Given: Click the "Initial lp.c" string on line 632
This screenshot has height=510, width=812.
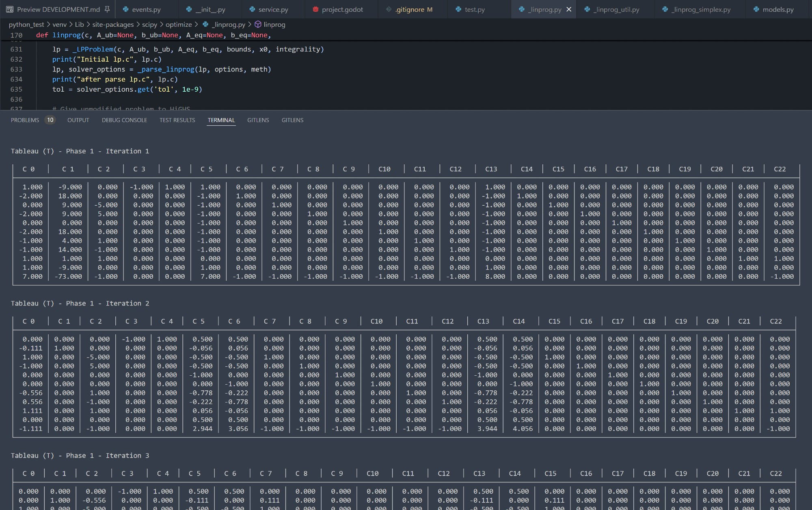Looking at the screenshot, I should 105,59.
